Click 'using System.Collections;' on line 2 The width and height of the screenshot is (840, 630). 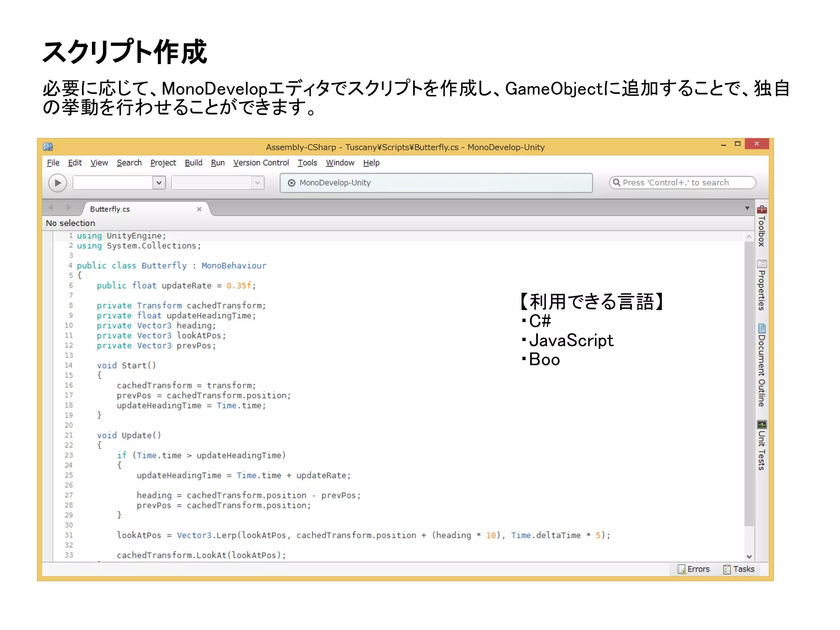click(x=139, y=246)
